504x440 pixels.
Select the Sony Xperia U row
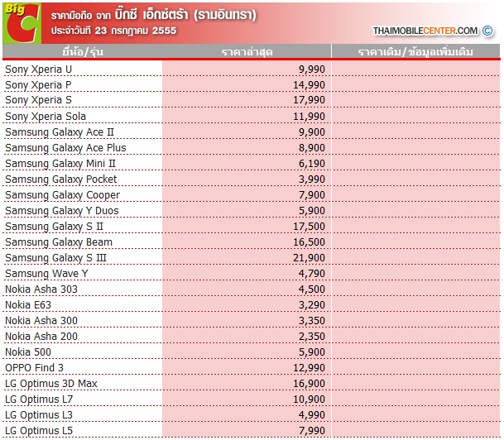[252, 69]
